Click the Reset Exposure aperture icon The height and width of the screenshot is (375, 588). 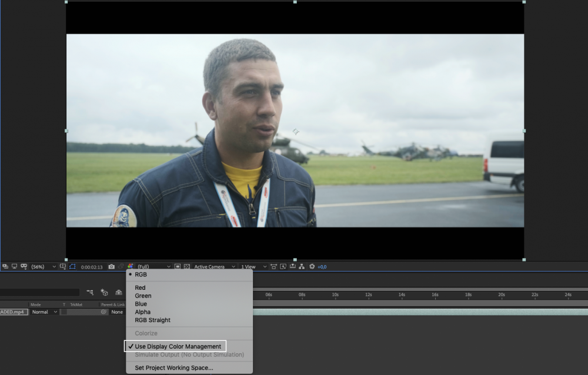click(312, 267)
